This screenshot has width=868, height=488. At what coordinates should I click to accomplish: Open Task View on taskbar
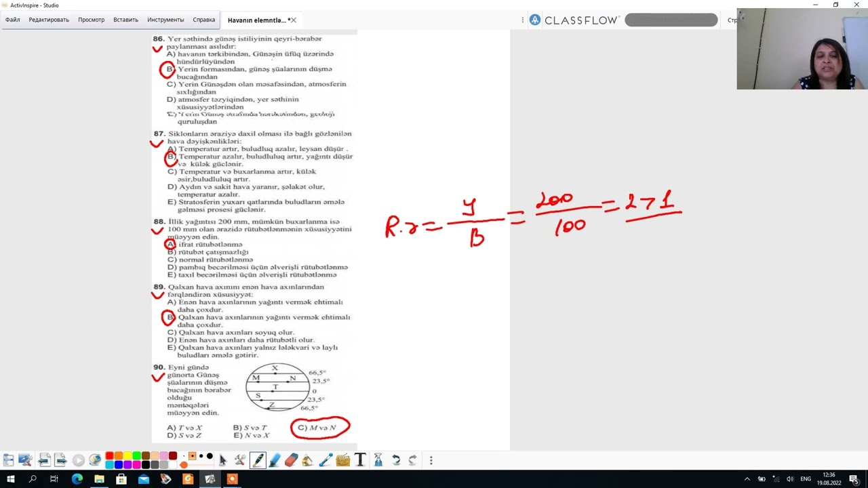coord(54,479)
